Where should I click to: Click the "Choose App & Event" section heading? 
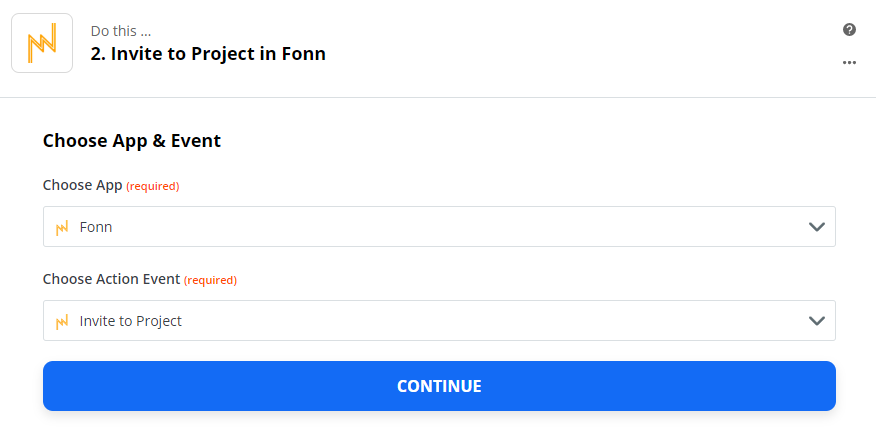(132, 141)
